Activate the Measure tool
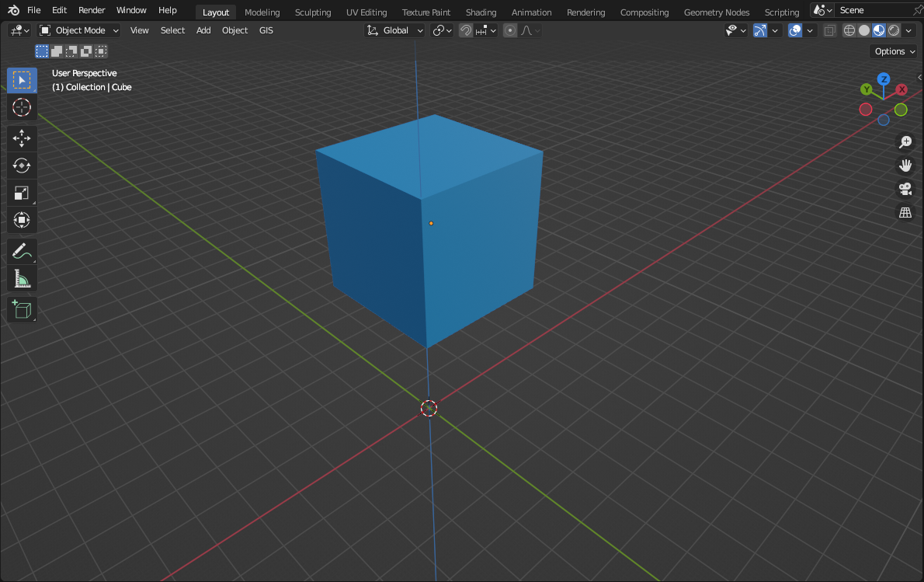 click(22, 277)
